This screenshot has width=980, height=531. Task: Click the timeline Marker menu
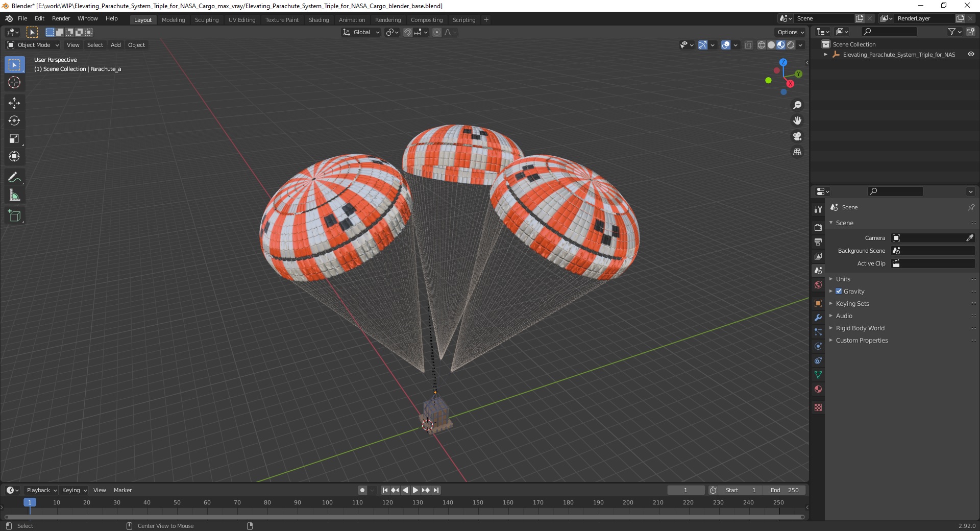pos(122,490)
